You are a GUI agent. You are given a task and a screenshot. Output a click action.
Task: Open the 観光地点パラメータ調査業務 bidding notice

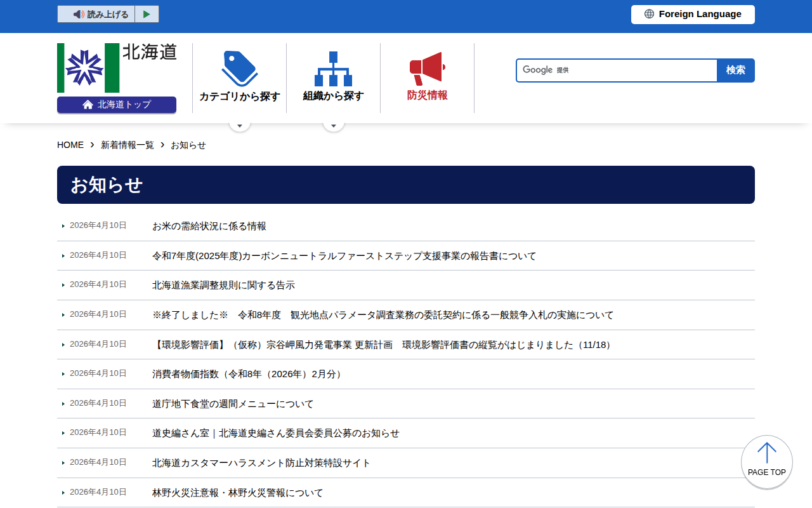(x=383, y=315)
